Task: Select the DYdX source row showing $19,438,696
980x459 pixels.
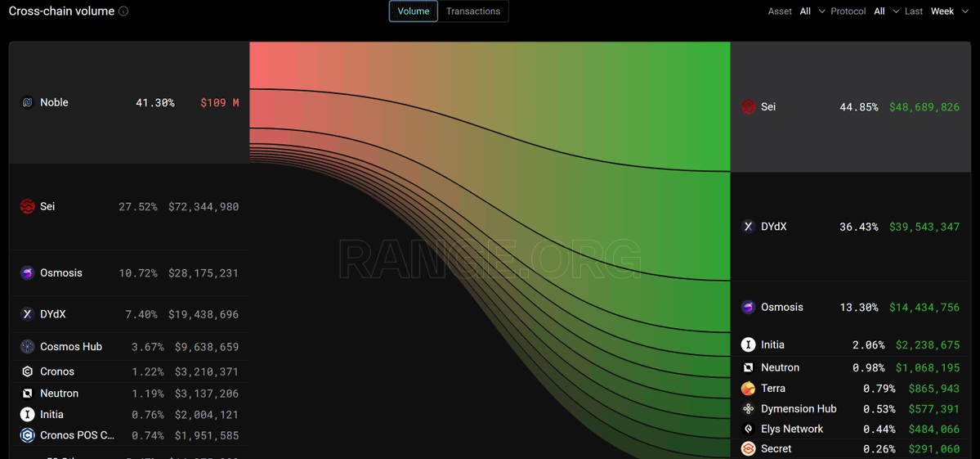Action: pyautogui.click(x=129, y=314)
